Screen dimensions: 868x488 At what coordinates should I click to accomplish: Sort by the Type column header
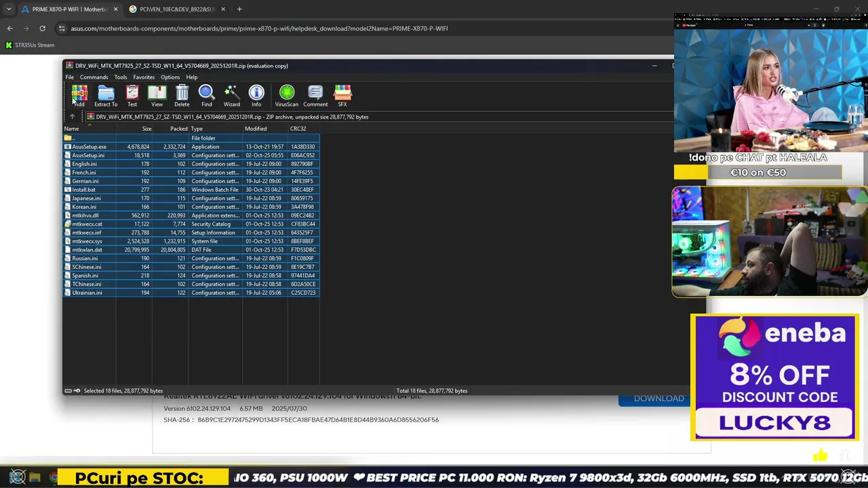click(x=216, y=129)
